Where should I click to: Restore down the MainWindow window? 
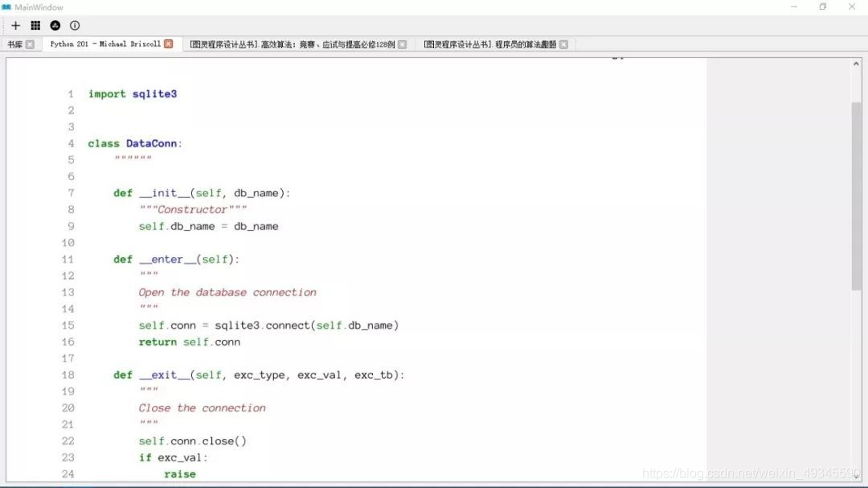823,6
